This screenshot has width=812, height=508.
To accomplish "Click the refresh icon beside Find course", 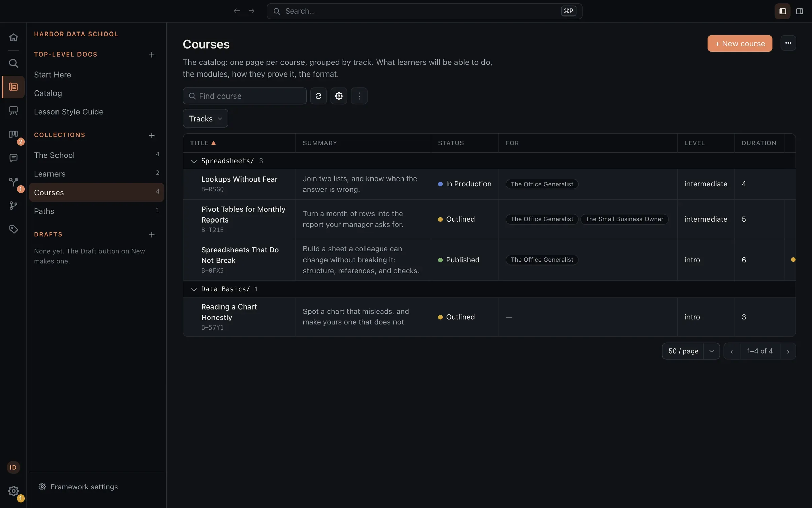I will [318, 96].
